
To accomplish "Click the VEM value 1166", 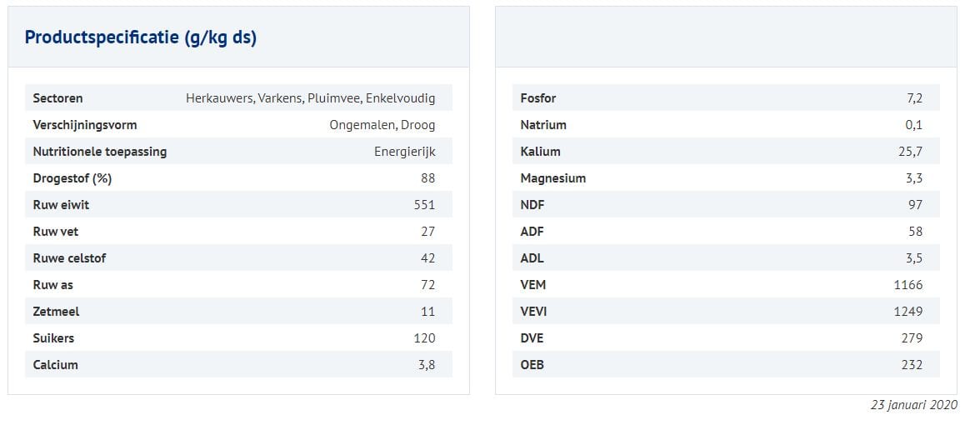I will pos(907,285).
